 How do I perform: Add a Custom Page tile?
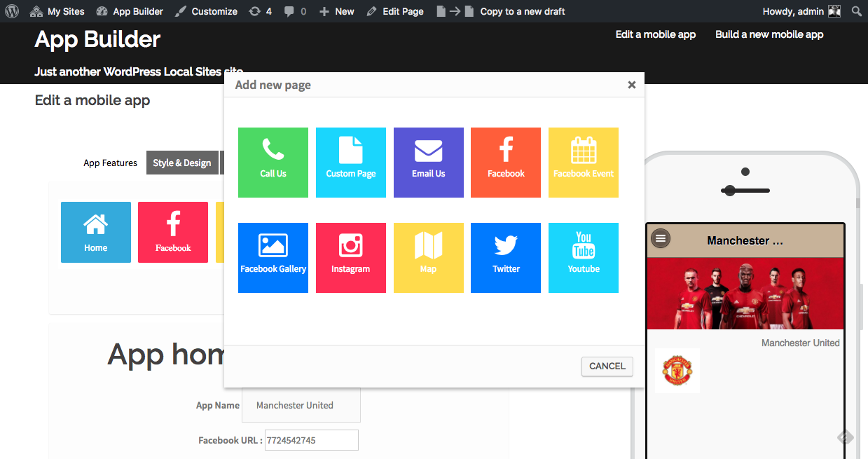pos(351,163)
